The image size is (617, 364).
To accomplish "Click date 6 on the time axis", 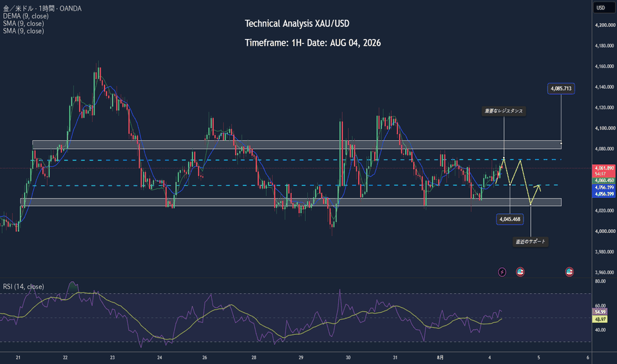I will pos(587,357).
